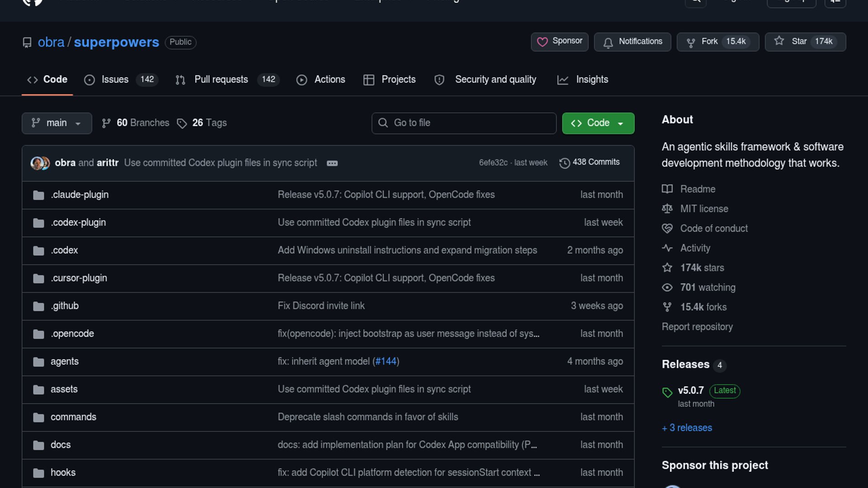
Task: Expand the commit message ellipsis
Action: click(x=332, y=163)
